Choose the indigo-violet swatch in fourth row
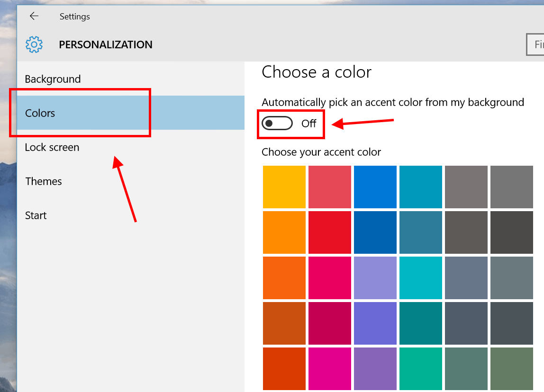 point(375,323)
